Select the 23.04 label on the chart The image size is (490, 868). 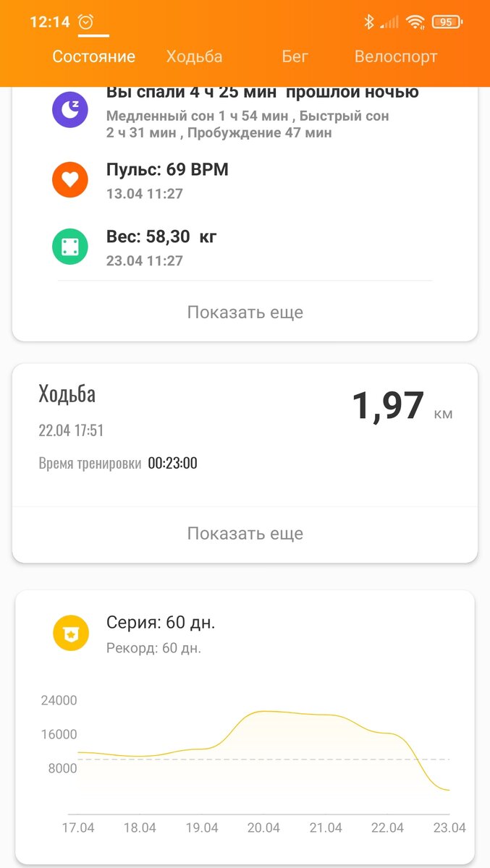coord(449,826)
